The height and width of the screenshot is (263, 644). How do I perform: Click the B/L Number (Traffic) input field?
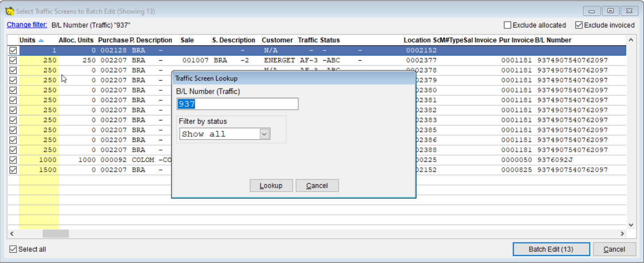pos(237,104)
